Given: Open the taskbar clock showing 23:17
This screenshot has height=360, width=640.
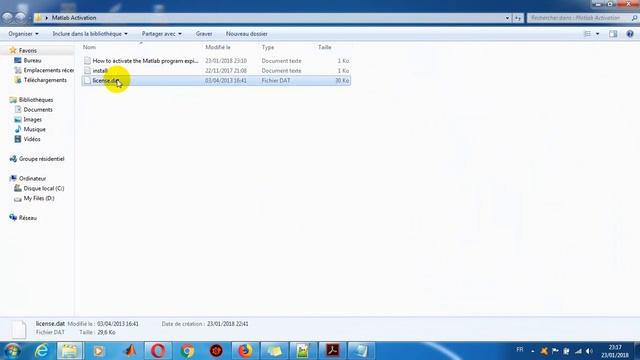Looking at the screenshot, I should click(x=615, y=351).
